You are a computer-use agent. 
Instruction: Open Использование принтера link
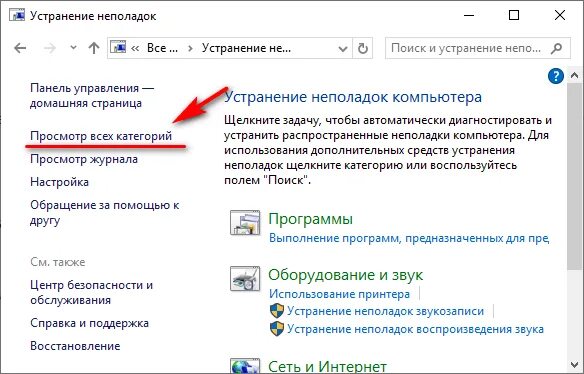pyautogui.click(x=339, y=294)
